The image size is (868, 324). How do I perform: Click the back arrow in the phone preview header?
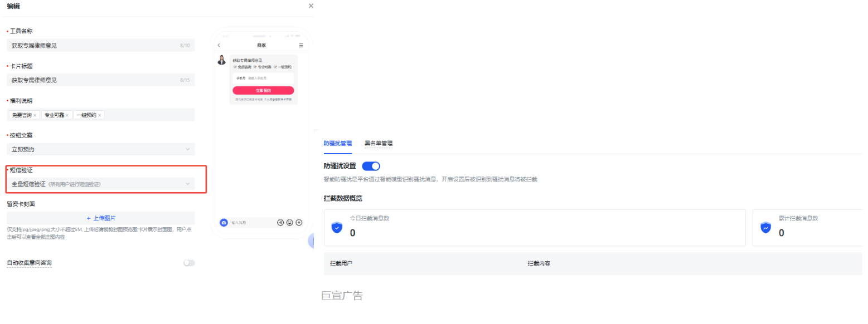(219, 45)
